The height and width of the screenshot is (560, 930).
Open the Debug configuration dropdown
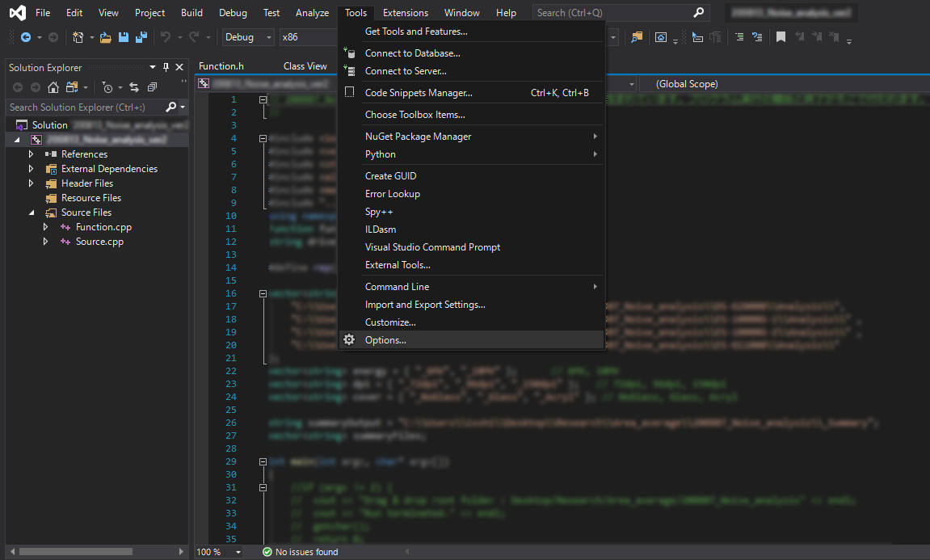249,37
